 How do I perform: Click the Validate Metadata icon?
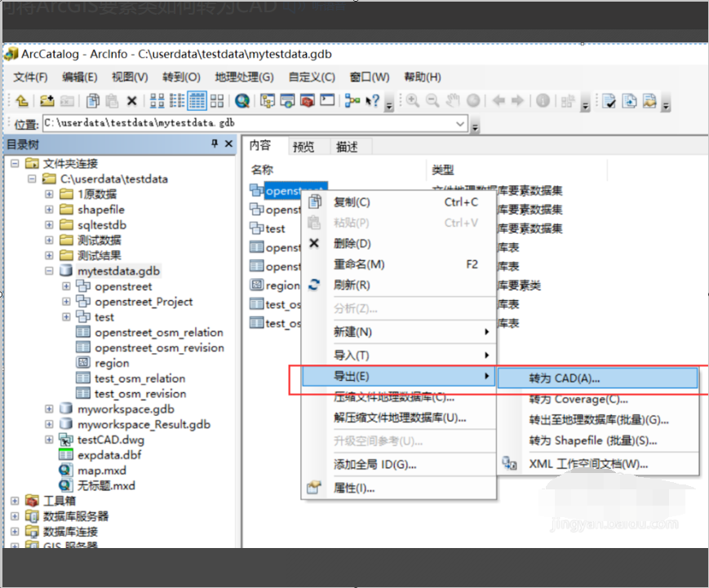pos(609,101)
